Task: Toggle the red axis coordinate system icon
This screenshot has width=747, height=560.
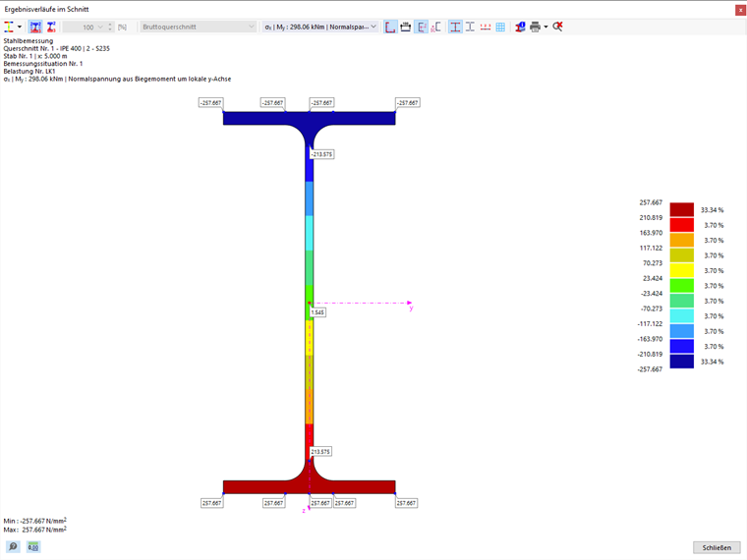Action: click(x=390, y=28)
